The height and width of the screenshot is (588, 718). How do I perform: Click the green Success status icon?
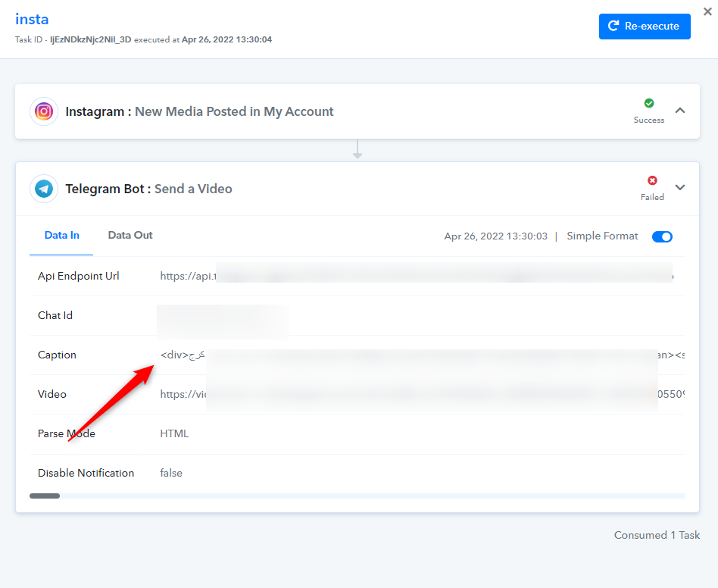649,103
